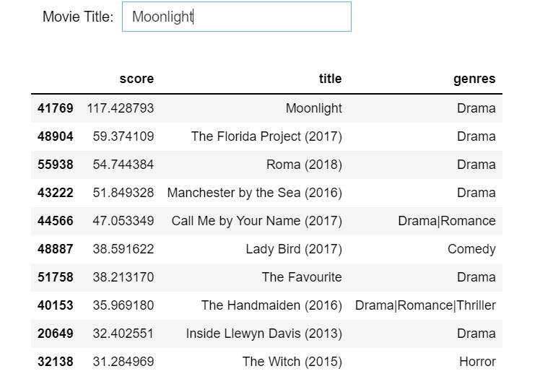
Task: Select the Horror genre cell
Action: coord(477,362)
